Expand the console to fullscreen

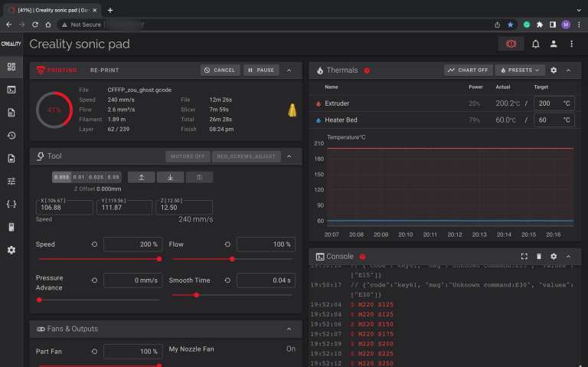point(524,257)
